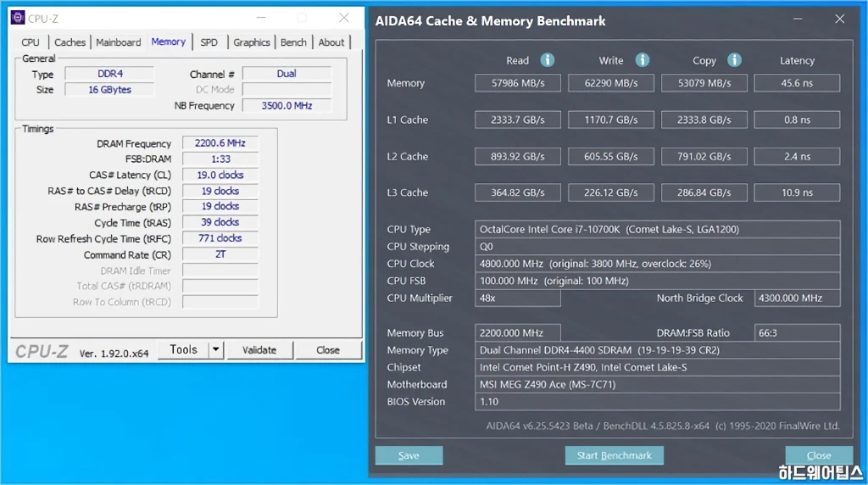This screenshot has width=868, height=485.
Task: Click the Memory Bus value 2200.000 MHz
Action: pos(518,332)
